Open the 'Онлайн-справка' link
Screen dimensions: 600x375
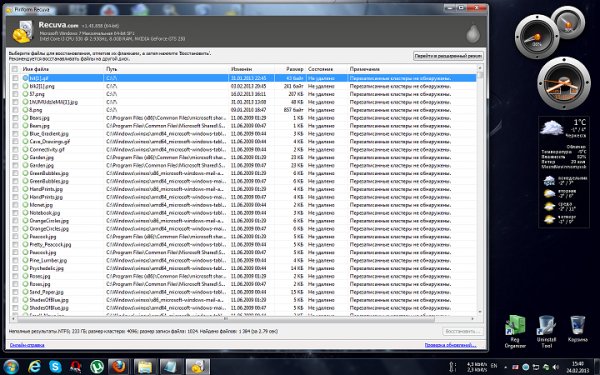(27, 345)
